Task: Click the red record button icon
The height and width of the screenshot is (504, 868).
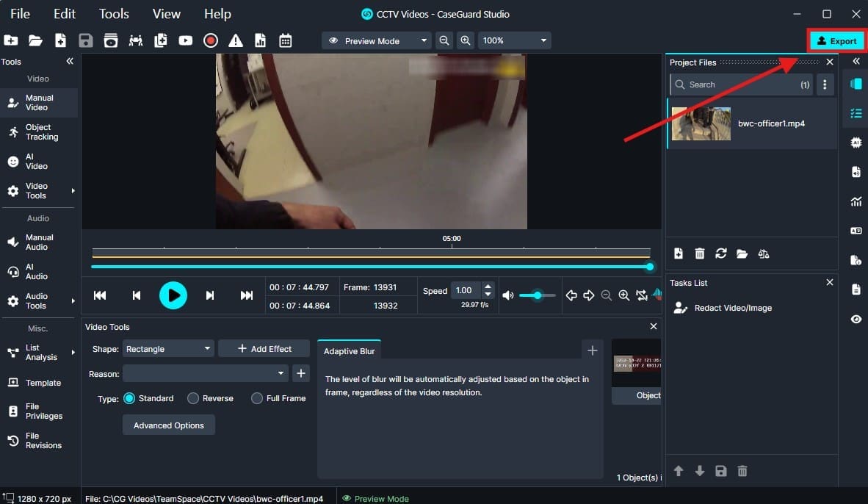Action: [x=211, y=41]
